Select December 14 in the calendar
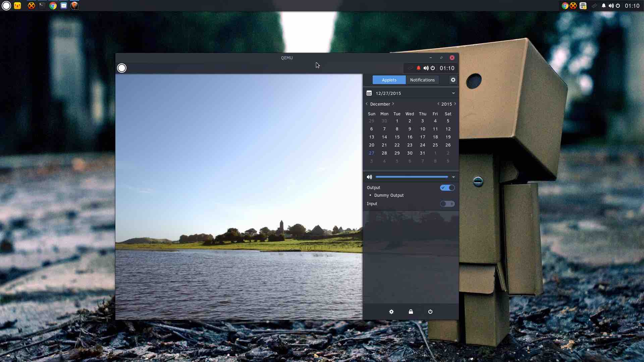The image size is (644, 362). click(384, 137)
